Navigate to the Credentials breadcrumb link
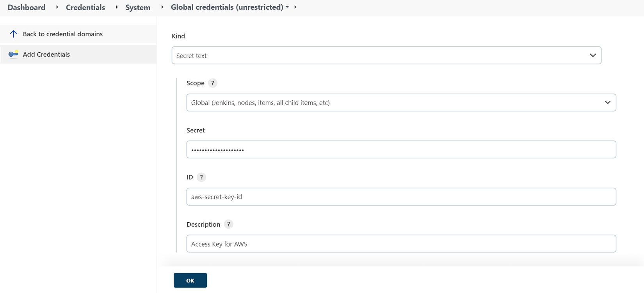The width and height of the screenshot is (644, 293). point(85,7)
